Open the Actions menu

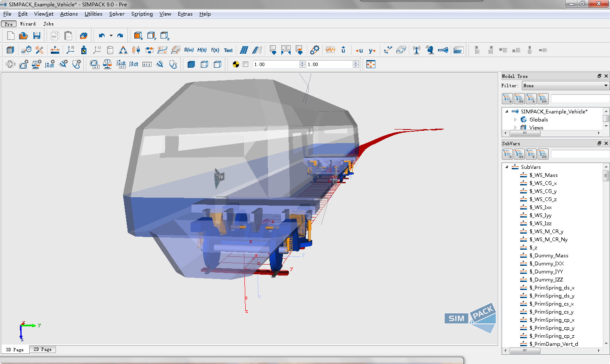point(69,14)
